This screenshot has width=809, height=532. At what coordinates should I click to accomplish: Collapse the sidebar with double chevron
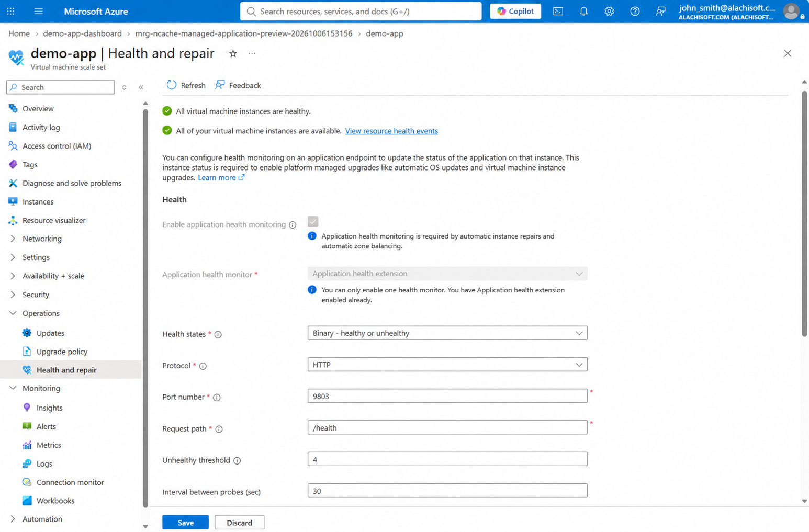[x=141, y=87]
